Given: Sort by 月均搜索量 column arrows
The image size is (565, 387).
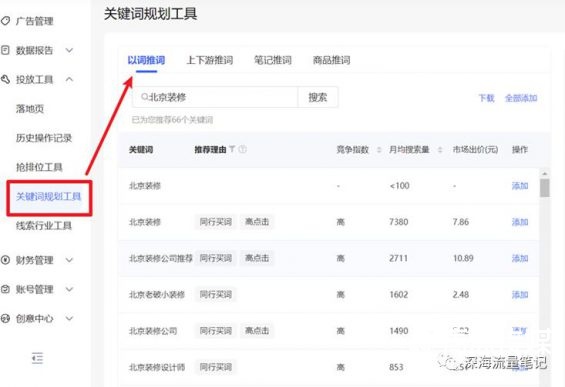Looking at the screenshot, I should (x=440, y=150).
